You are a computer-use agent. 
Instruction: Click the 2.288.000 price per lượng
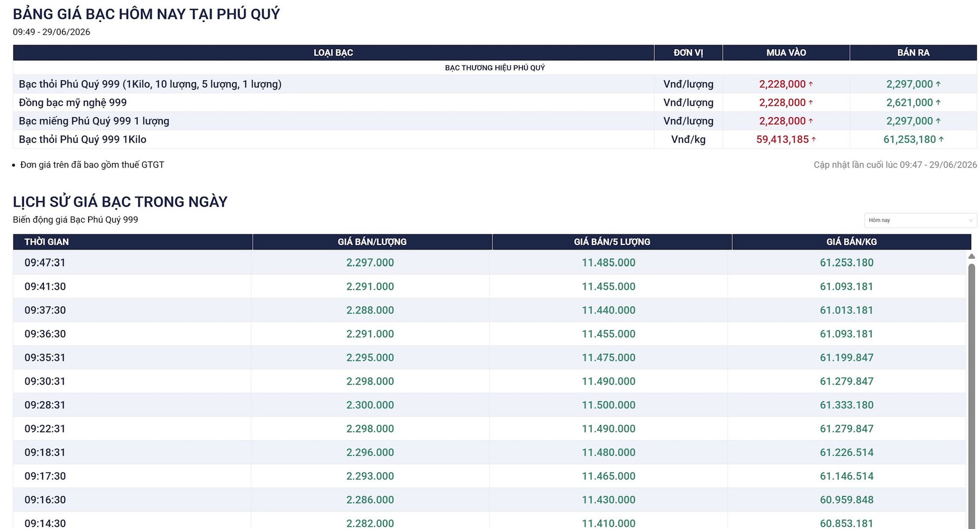point(370,310)
